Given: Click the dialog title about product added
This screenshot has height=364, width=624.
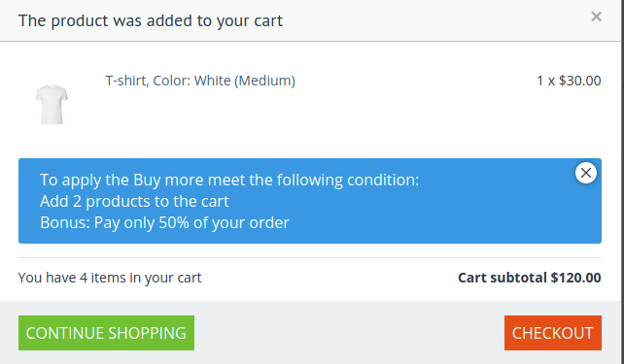Looking at the screenshot, I should pos(151,20).
